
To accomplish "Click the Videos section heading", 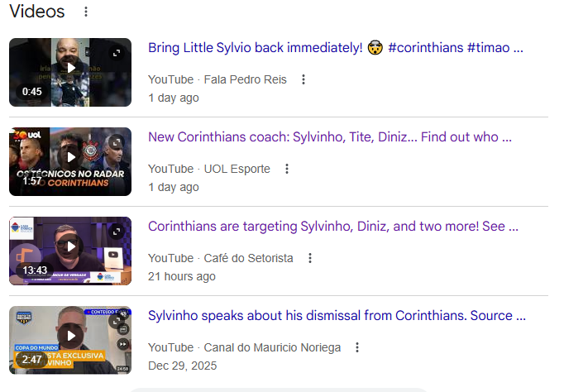I will pos(37,12).
